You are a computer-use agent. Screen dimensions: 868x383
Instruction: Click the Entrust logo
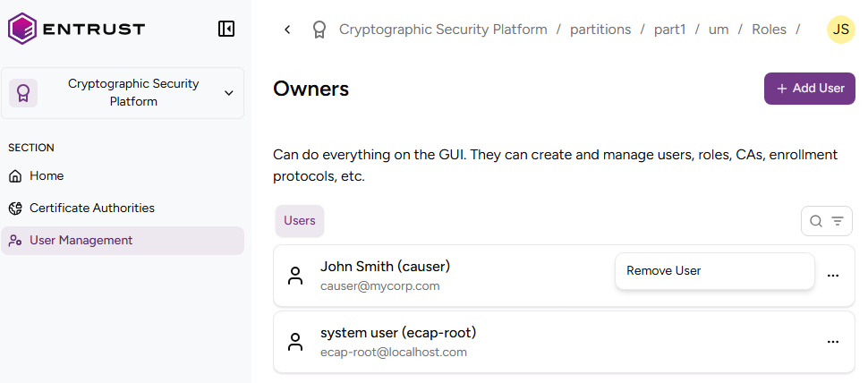click(76, 29)
